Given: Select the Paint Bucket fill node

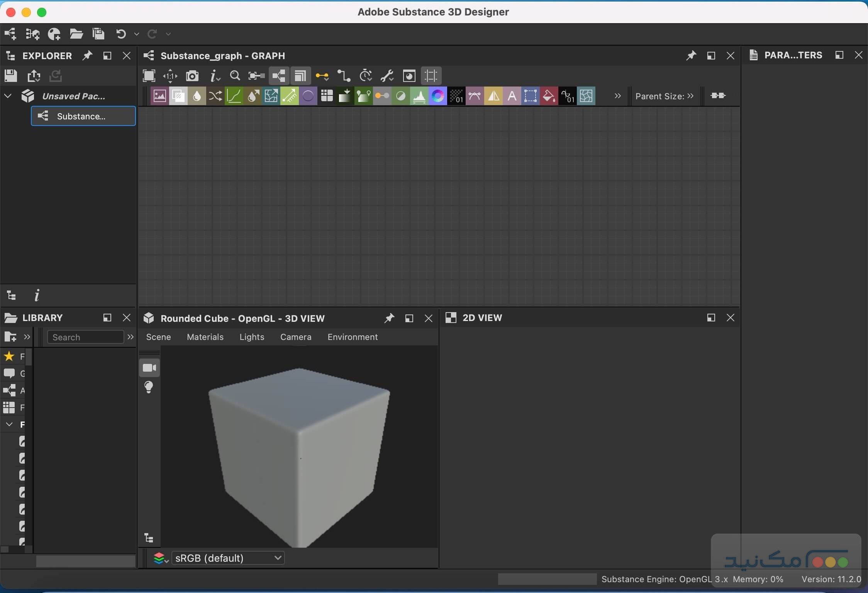Looking at the screenshot, I should (549, 96).
